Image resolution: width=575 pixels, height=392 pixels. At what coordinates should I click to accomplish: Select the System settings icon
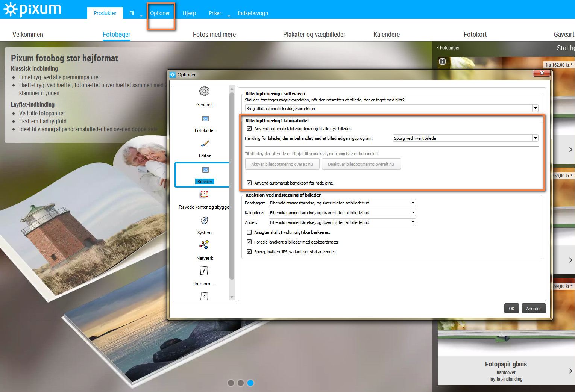click(204, 221)
